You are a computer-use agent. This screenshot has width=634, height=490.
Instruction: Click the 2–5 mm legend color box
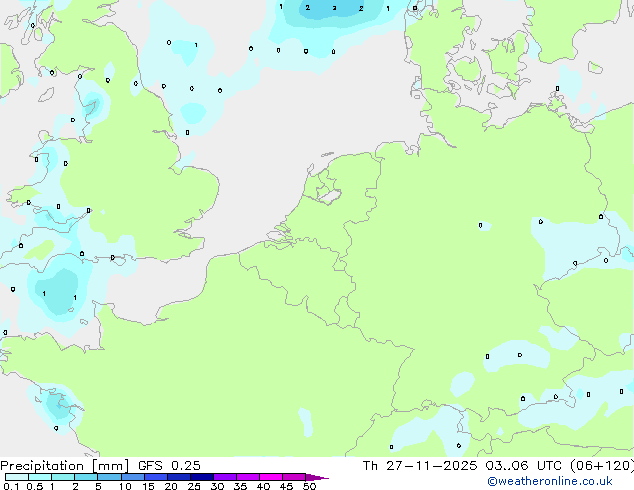(x=86, y=477)
